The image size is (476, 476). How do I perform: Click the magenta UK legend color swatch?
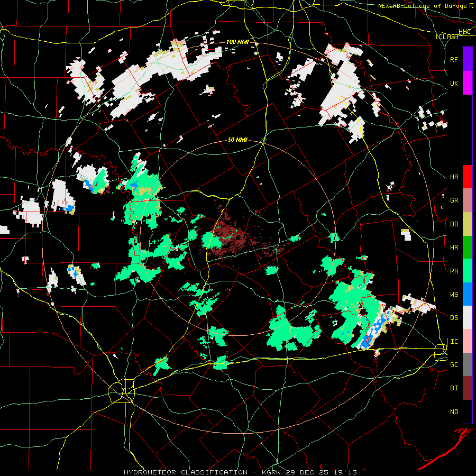(467, 83)
